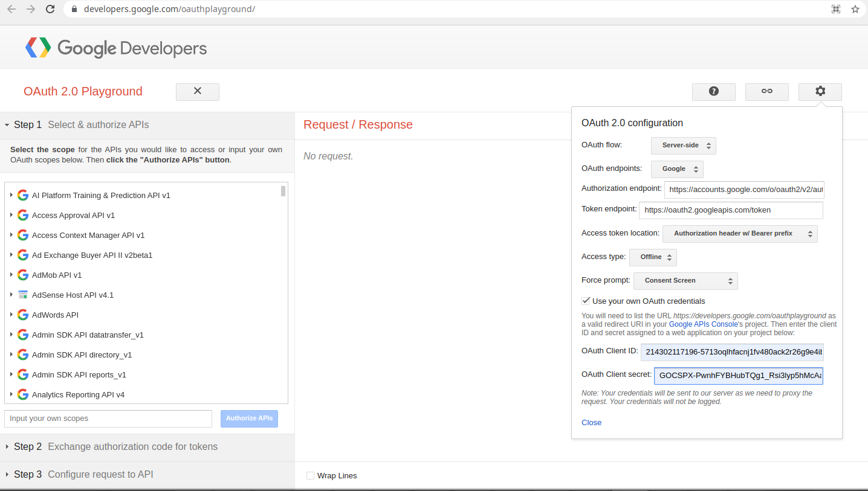Image resolution: width=868 pixels, height=491 pixels.
Task: Click Google icon for Admin SDK reports_v1
Action: [x=23, y=374]
